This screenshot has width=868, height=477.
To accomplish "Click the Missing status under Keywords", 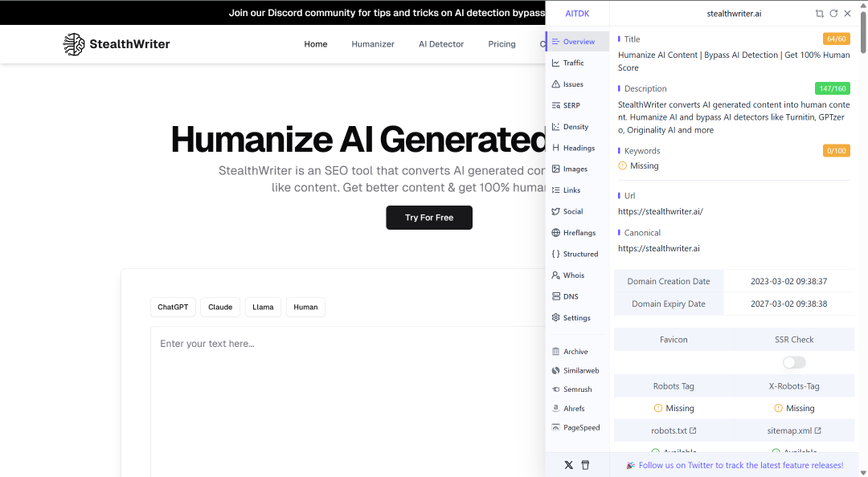I will click(638, 165).
